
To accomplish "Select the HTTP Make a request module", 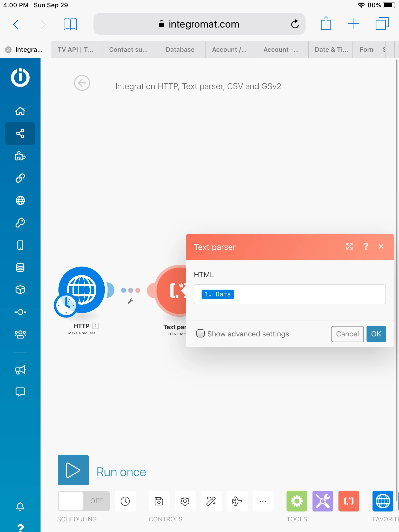I will [x=82, y=290].
